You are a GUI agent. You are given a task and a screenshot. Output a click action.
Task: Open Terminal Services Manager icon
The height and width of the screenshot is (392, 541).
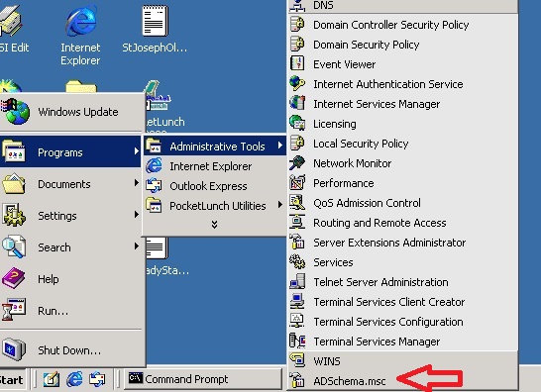tap(297, 341)
